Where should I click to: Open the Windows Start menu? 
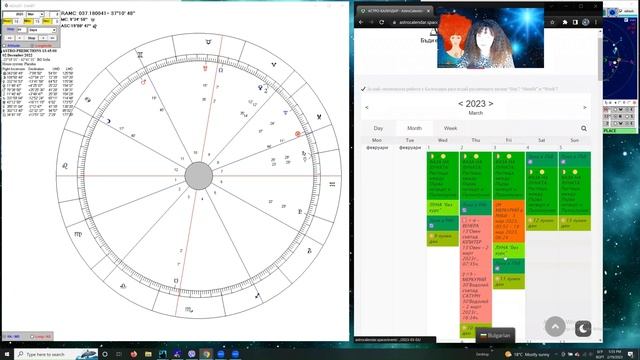(7, 354)
